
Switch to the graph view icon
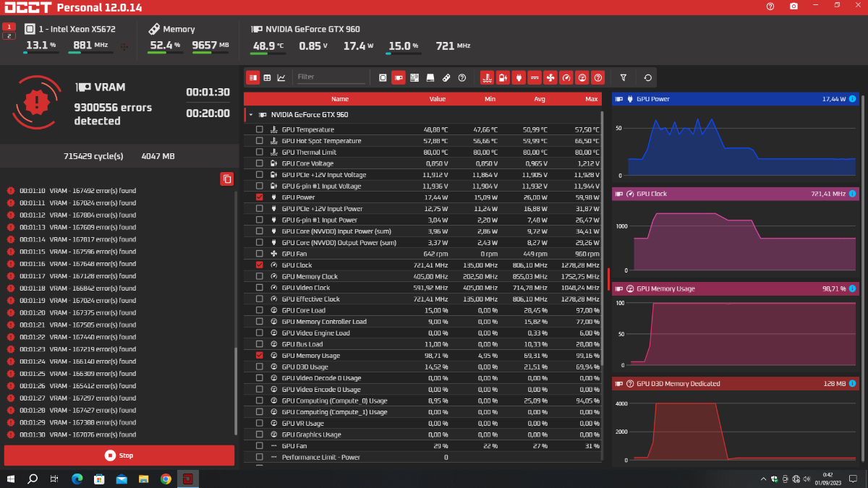click(281, 77)
